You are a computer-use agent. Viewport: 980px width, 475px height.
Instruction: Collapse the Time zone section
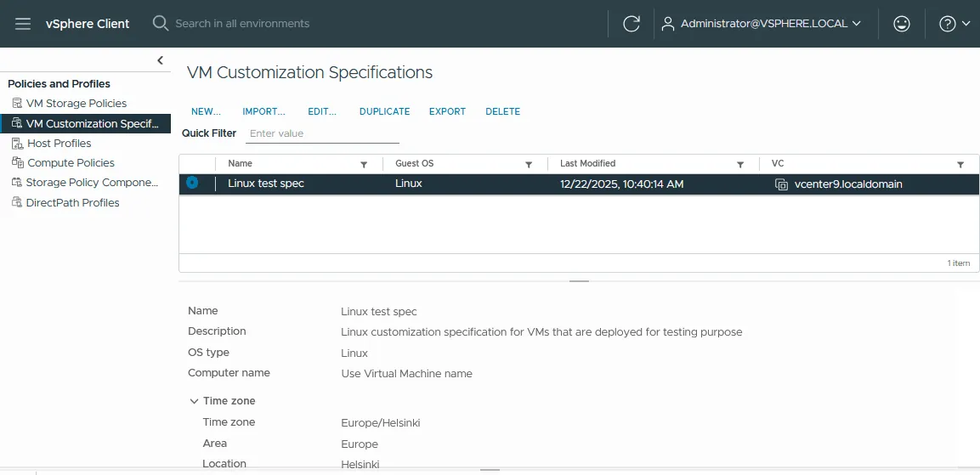195,401
